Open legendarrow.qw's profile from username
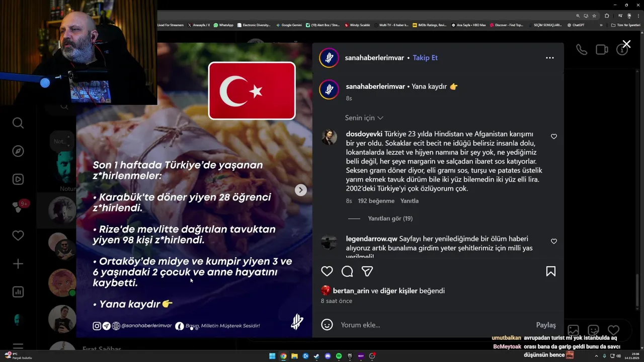The width and height of the screenshot is (644, 362). coord(372,239)
